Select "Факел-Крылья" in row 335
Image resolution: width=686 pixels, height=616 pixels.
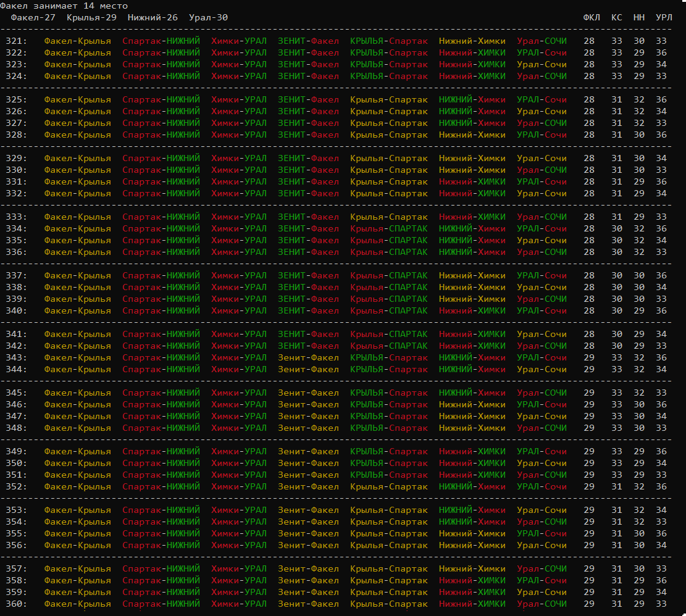[x=77, y=241]
